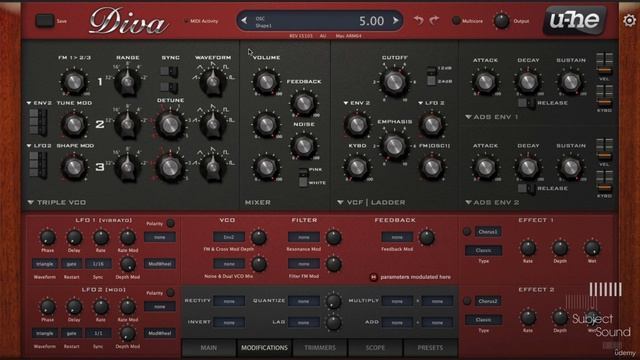
Task: Click the Invert none source field
Action: pos(229,322)
